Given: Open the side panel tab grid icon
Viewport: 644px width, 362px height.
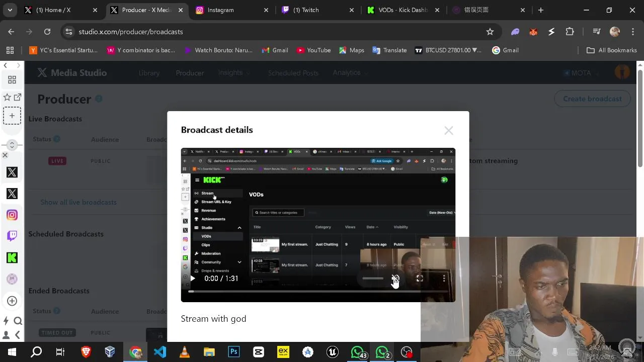Looking at the screenshot, I should point(12,80).
